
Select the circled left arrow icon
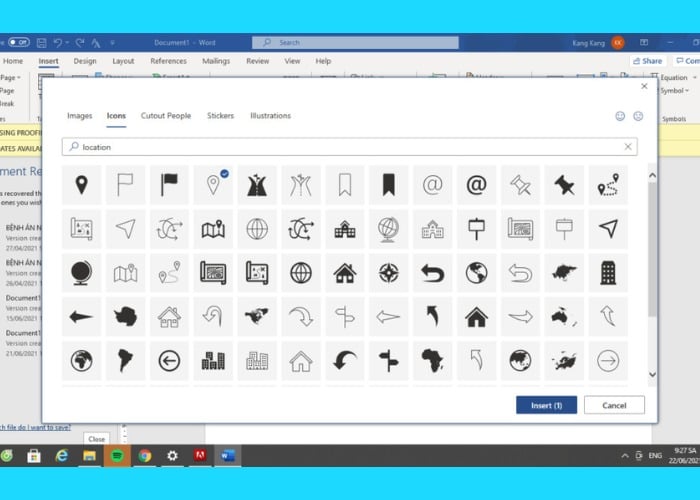(x=169, y=360)
